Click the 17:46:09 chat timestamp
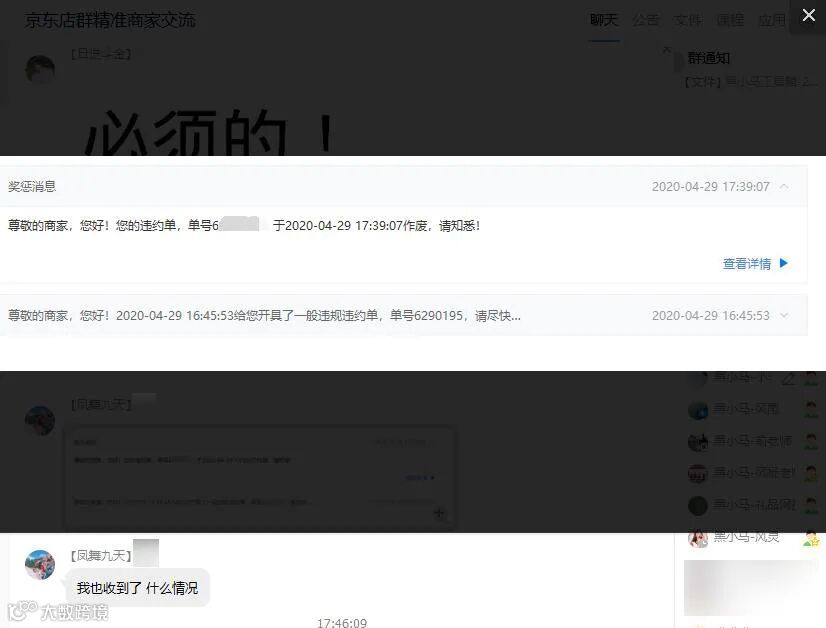This screenshot has height=628, width=826. [x=342, y=623]
